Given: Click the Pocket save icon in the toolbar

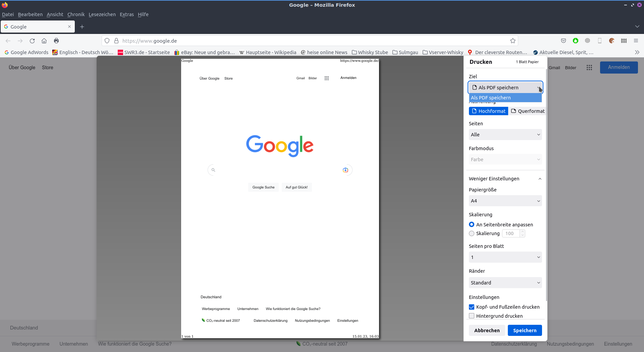Looking at the screenshot, I should click(563, 41).
